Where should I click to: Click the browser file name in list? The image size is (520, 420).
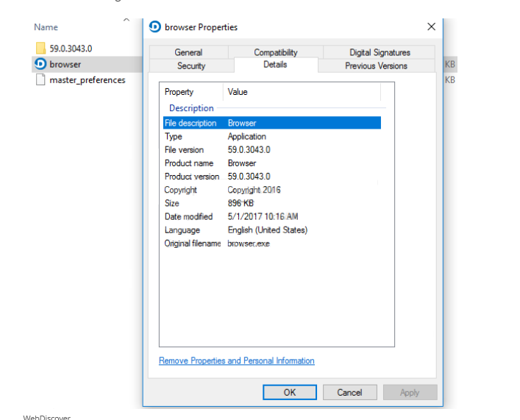coord(65,64)
